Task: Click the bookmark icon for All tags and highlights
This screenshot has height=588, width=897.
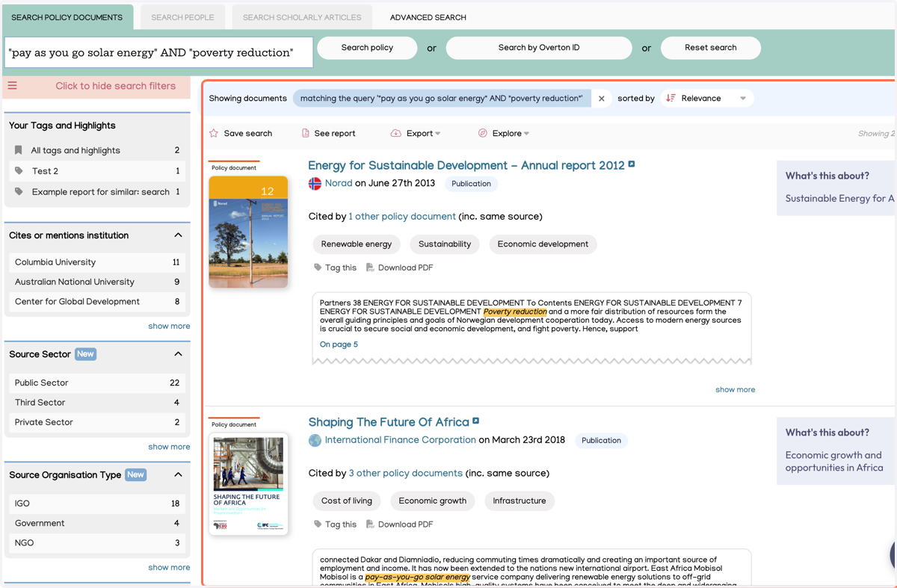Action: click(19, 150)
